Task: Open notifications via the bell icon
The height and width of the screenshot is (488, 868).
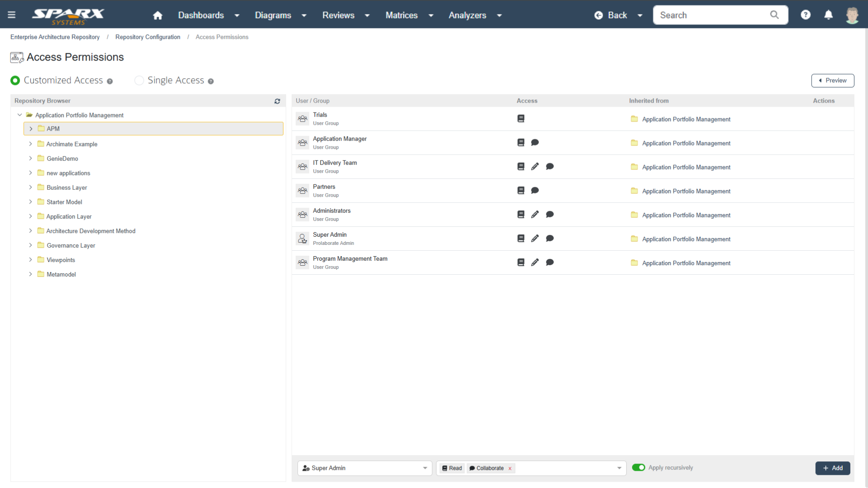Action: (x=829, y=15)
